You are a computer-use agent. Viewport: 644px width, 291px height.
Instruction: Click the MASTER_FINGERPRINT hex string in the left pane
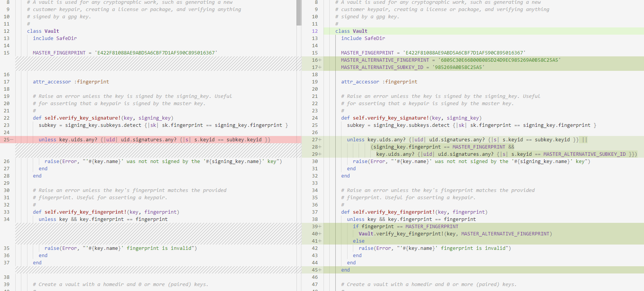coord(156,53)
